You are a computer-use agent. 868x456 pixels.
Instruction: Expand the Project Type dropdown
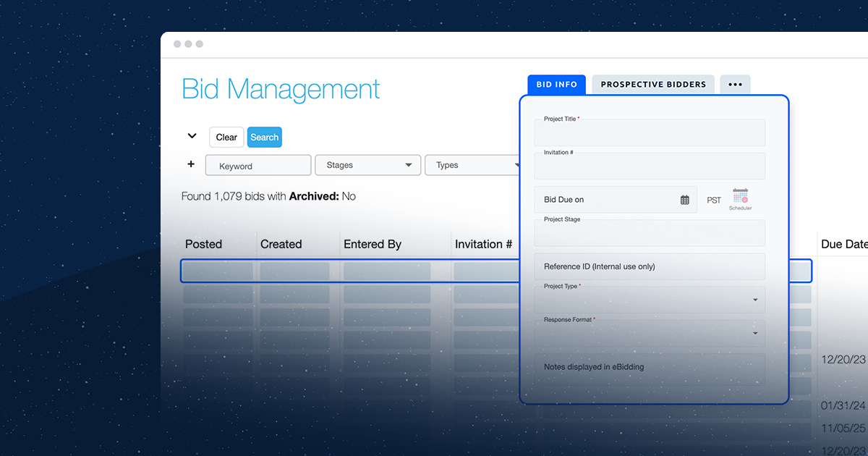coord(754,300)
